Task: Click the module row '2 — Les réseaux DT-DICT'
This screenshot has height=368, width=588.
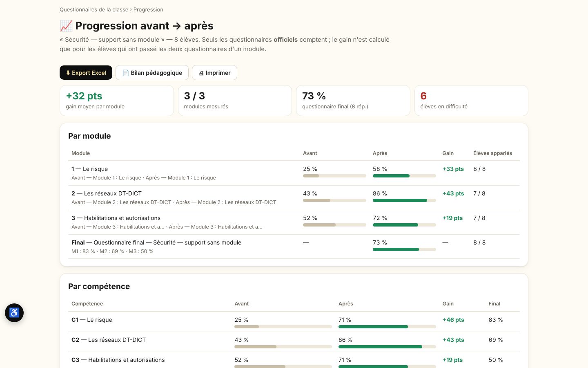Action: [x=294, y=197]
